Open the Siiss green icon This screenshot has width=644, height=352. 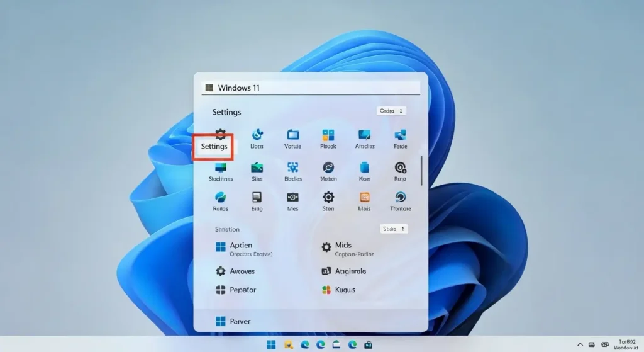coord(257,167)
